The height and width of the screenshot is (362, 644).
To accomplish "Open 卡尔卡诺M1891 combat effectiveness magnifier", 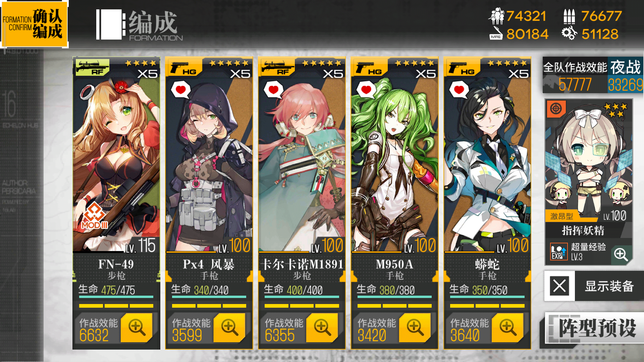I will [322, 327].
